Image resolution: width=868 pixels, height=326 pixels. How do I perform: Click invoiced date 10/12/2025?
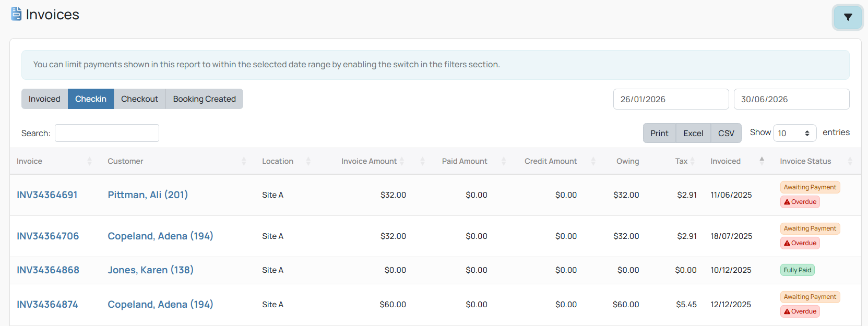pos(731,270)
